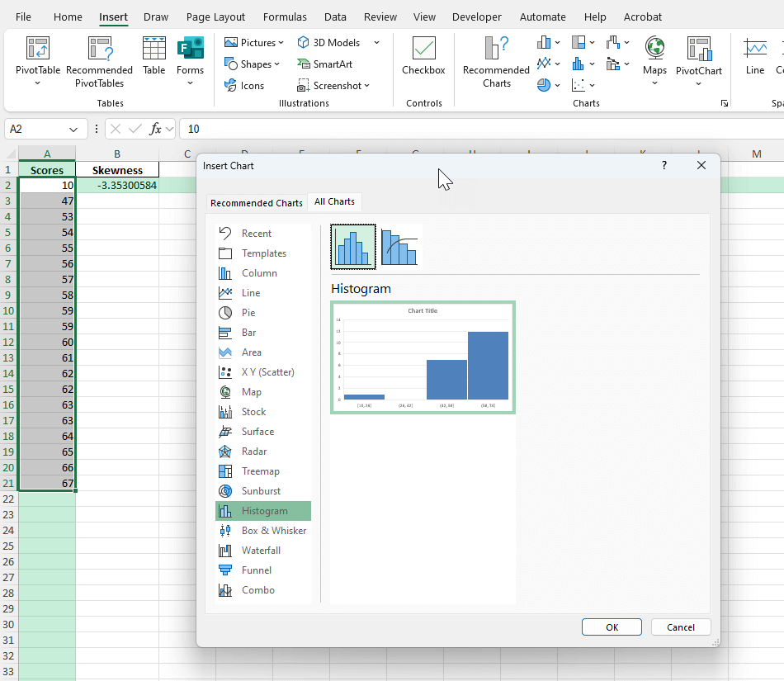Select the All Charts dialog tab
Image resolution: width=784 pixels, height=681 pixels.
tap(334, 201)
